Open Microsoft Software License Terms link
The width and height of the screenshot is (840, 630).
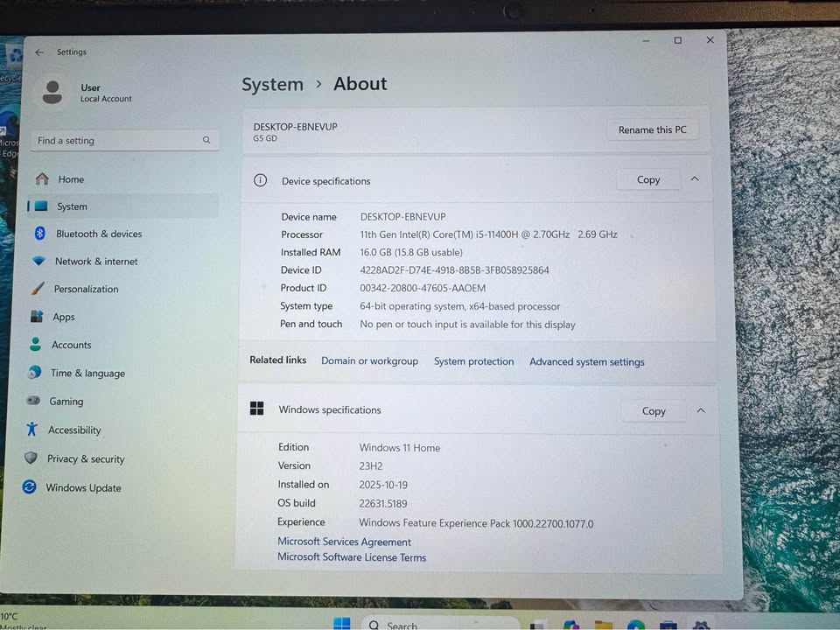pyautogui.click(x=352, y=557)
